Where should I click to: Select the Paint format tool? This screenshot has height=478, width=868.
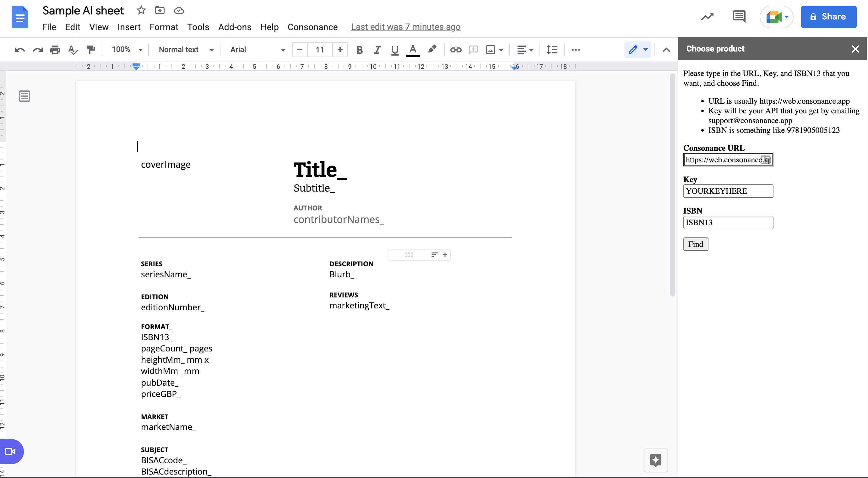click(x=90, y=50)
